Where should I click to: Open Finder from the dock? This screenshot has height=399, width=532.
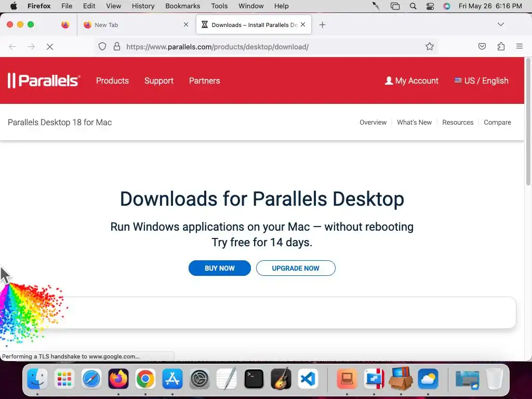37,379
